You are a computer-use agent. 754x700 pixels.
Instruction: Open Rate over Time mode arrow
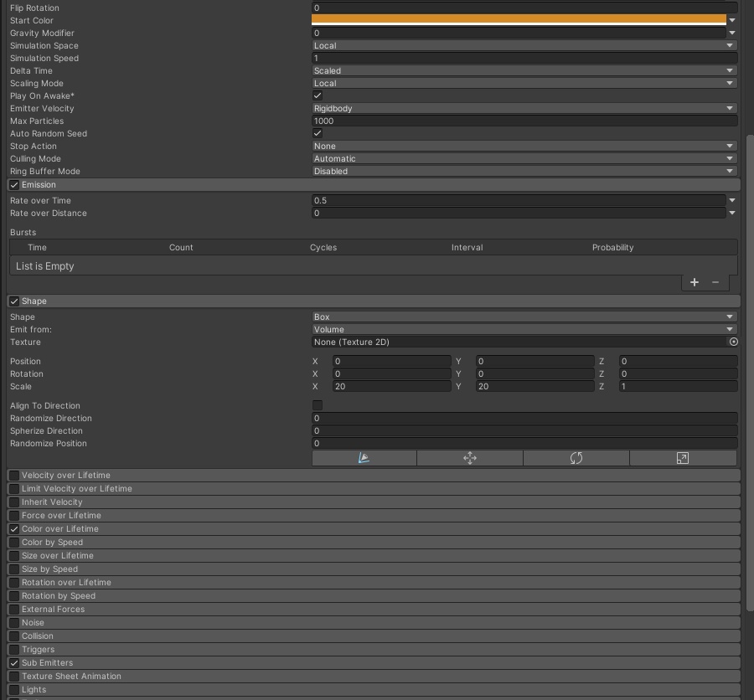[x=732, y=200]
